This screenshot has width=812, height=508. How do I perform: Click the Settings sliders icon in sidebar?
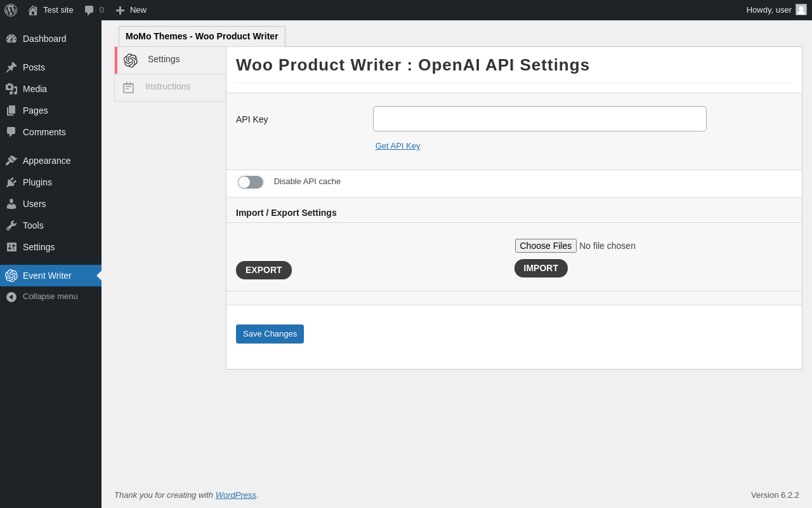[11, 247]
